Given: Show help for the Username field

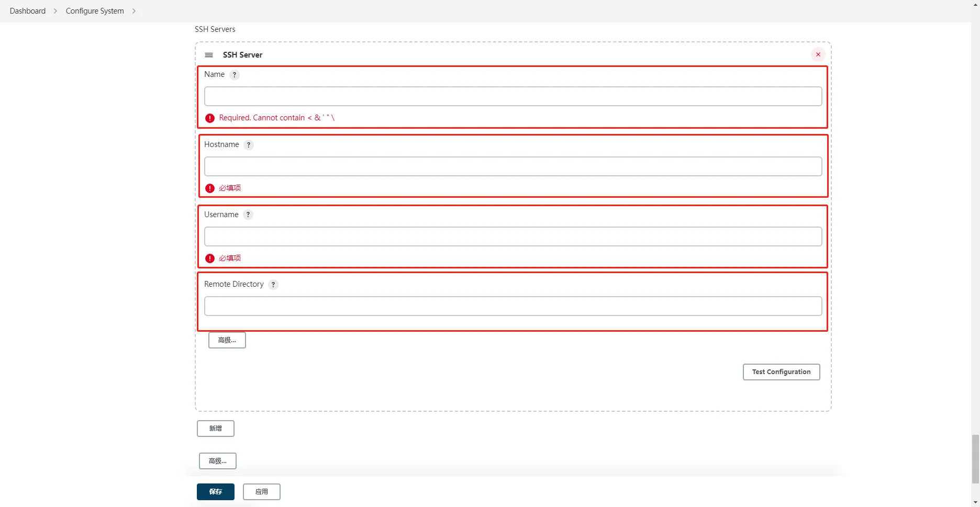Looking at the screenshot, I should 248,215.
